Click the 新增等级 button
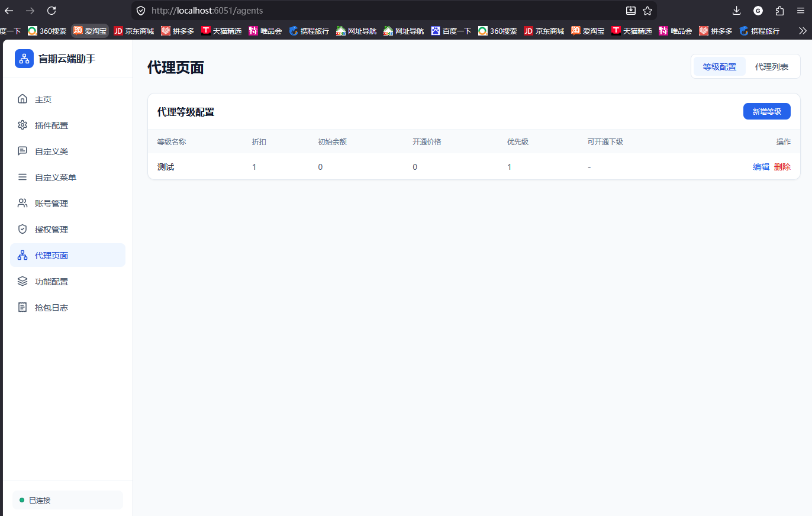812x516 pixels. click(767, 111)
